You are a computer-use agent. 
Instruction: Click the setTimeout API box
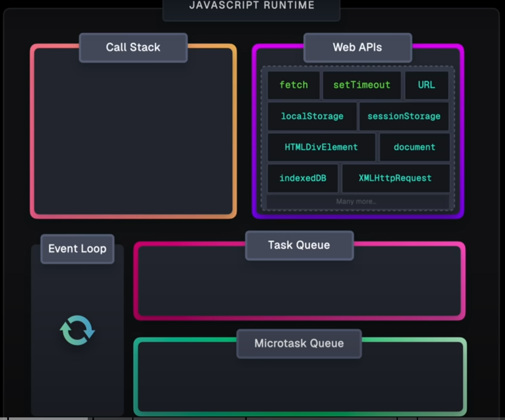pos(362,85)
